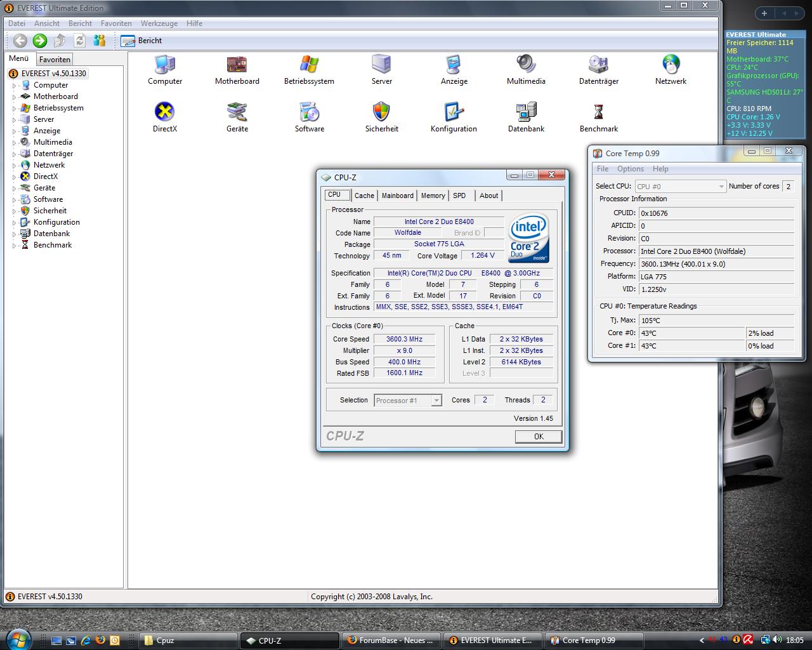This screenshot has width=812, height=650.
Task: Open the Computer category icon
Action: (165, 64)
